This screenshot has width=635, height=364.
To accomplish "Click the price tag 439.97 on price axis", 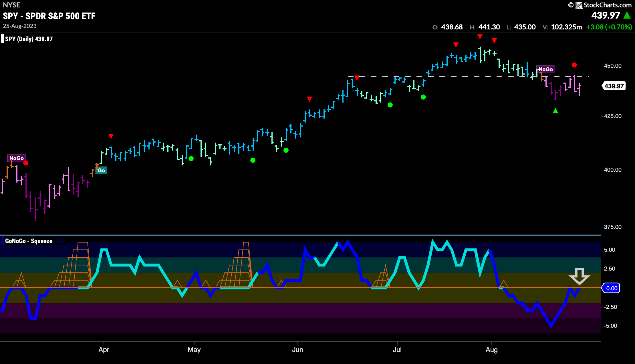I will click(x=614, y=86).
